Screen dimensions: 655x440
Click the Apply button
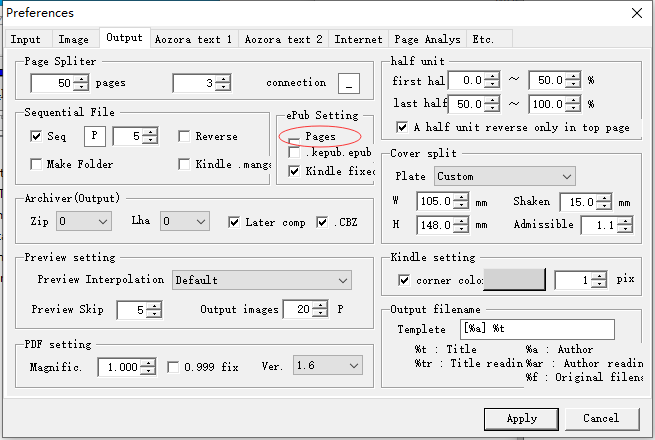point(521,419)
